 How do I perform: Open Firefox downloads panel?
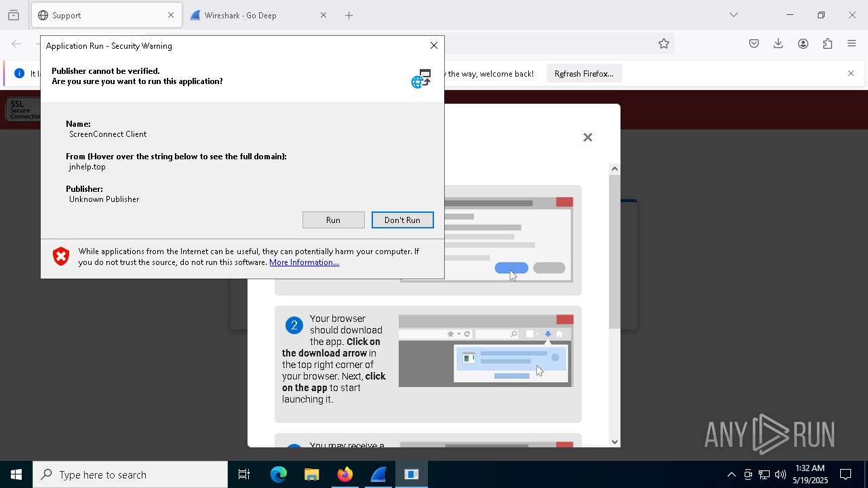pos(778,43)
